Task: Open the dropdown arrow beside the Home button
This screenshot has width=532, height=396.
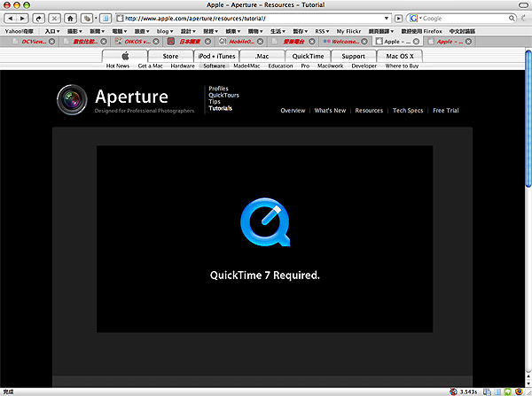Action: [x=96, y=19]
